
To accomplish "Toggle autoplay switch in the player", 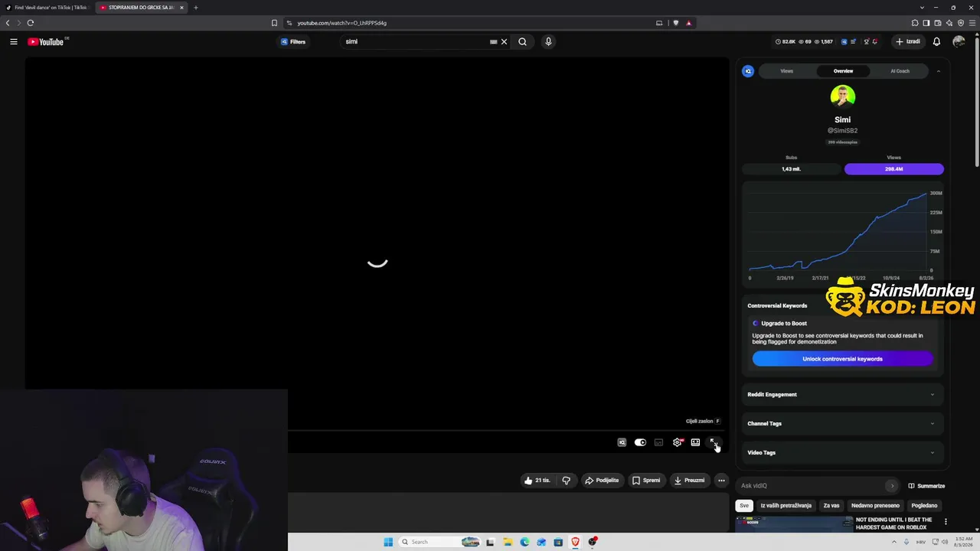I will (640, 442).
